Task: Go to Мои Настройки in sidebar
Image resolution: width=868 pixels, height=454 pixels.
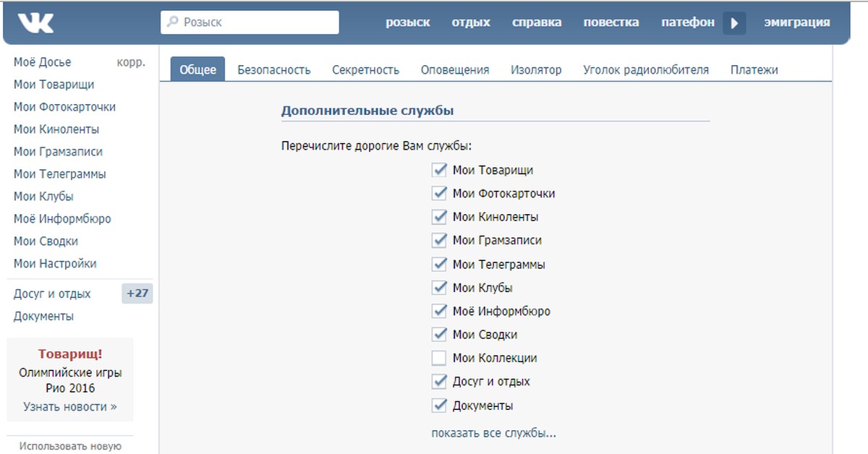Action: 55,264
